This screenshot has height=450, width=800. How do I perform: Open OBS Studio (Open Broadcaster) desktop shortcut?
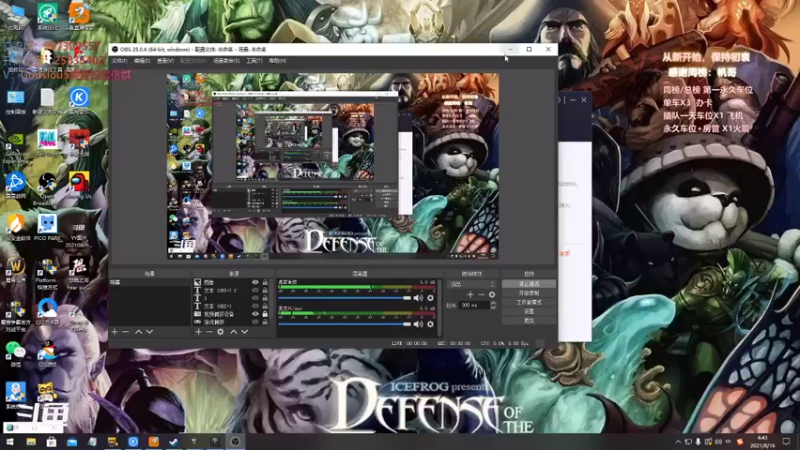[47, 189]
